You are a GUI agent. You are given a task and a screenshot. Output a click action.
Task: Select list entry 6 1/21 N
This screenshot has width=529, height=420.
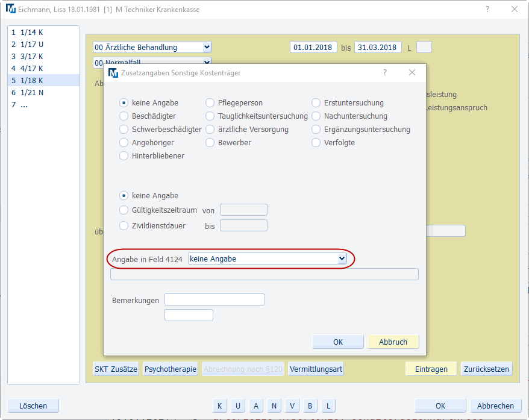(43, 93)
